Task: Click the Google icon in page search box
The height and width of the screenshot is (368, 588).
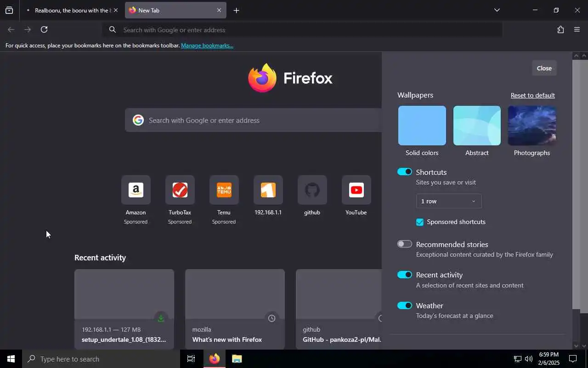Action: point(138,120)
